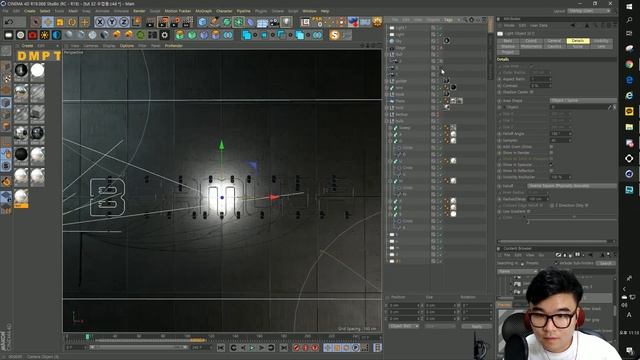Activate the Move tool
The image size is (640, 360).
[x=48, y=22]
